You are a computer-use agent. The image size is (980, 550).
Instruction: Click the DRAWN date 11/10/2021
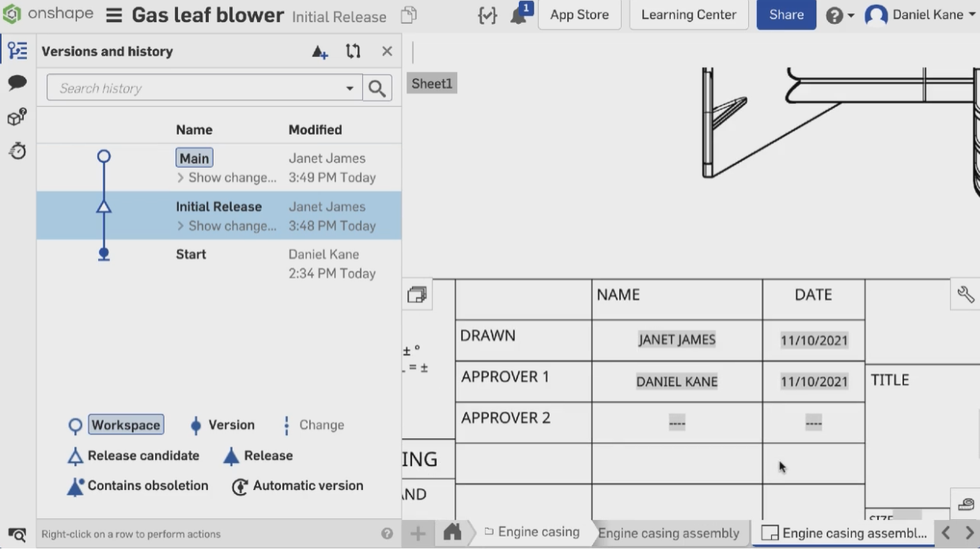pos(814,340)
